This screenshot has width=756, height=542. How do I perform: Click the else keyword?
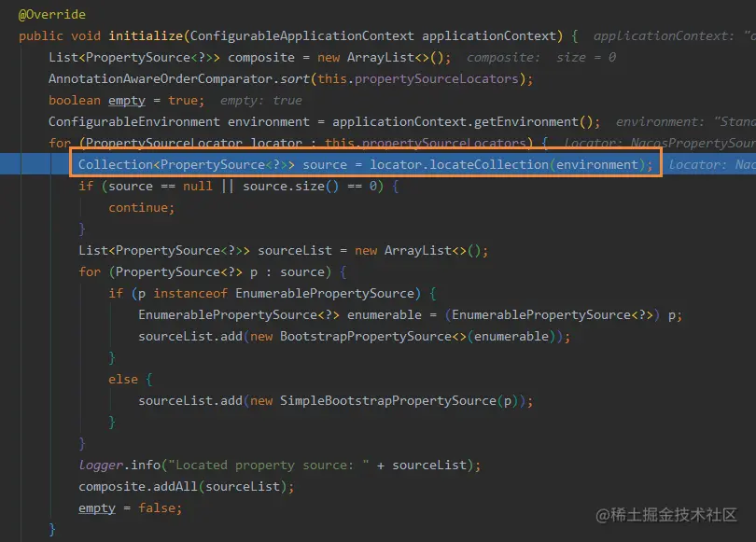pos(123,380)
